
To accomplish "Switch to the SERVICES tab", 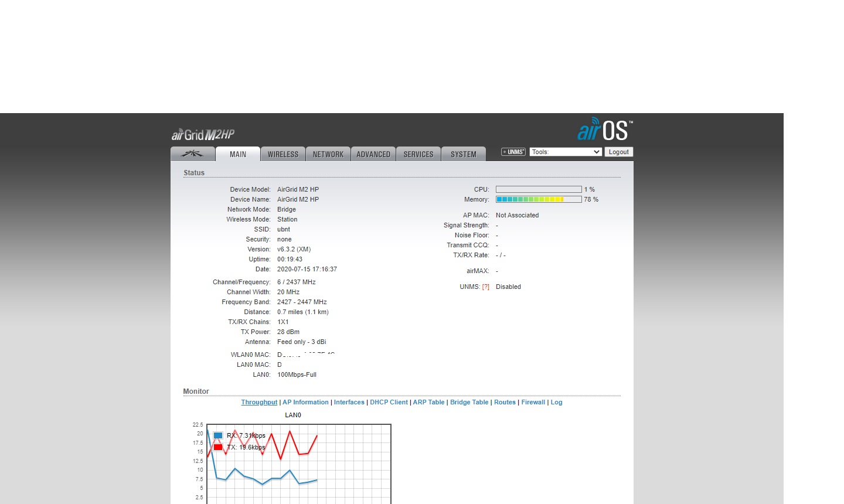I will tap(418, 154).
